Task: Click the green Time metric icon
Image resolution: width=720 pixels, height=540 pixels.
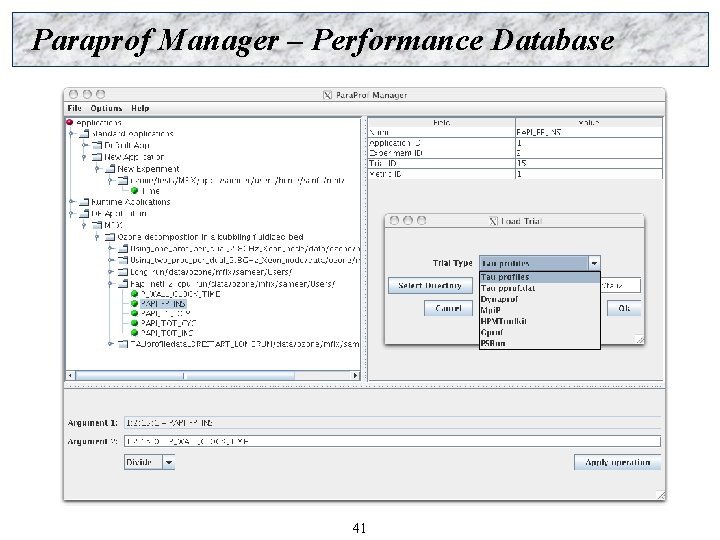Action: click(x=135, y=191)
